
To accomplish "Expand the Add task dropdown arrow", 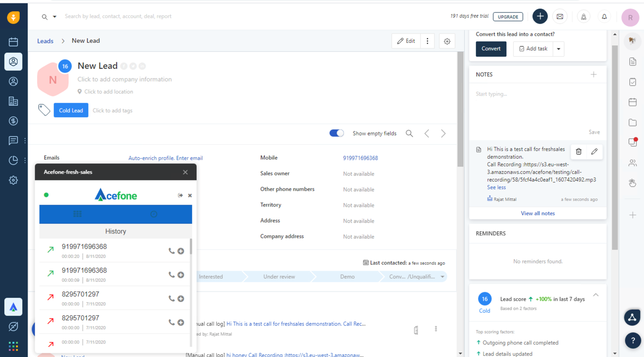I will click(558, 49).
